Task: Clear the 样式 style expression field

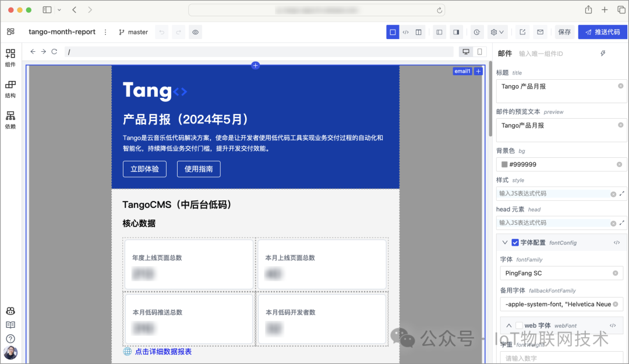Action: click(x=613, y=195)
